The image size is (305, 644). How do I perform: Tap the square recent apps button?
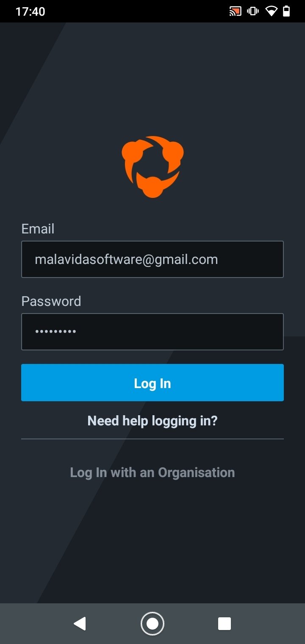225,624
